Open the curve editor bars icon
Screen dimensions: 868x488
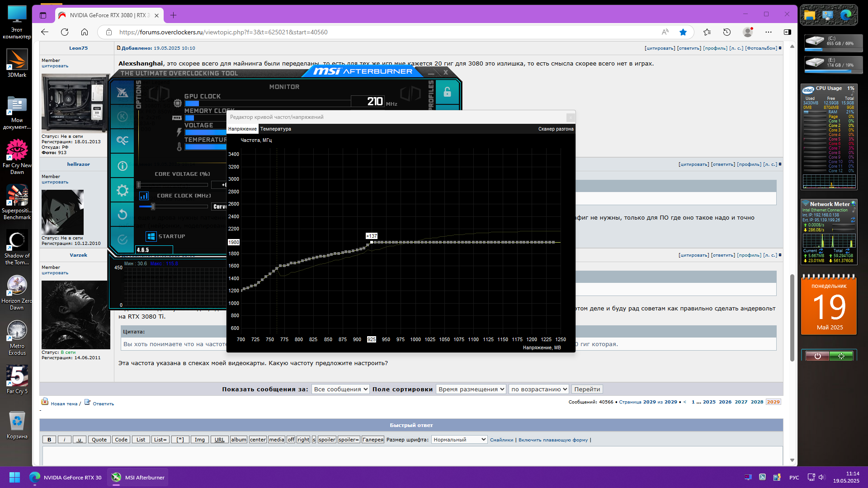tap(144, 196)
